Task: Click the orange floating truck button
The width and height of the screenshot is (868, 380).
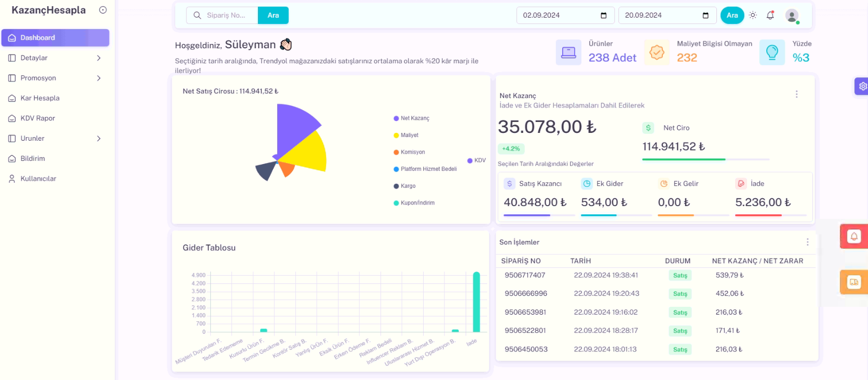Action: (x=854, y=282)
